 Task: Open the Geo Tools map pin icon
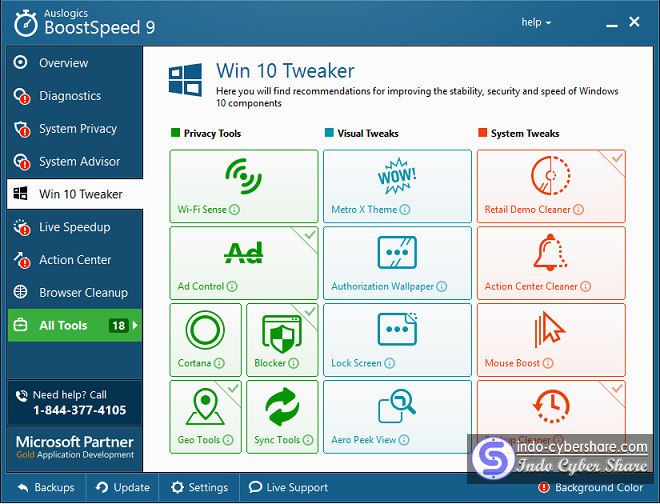pyautogui.click(x=205, y=406)
